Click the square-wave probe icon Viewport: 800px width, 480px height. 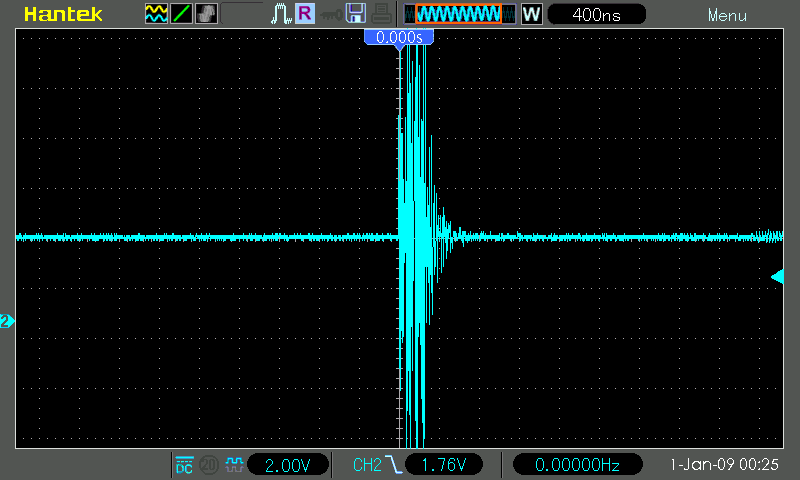(x=234, y=465)
